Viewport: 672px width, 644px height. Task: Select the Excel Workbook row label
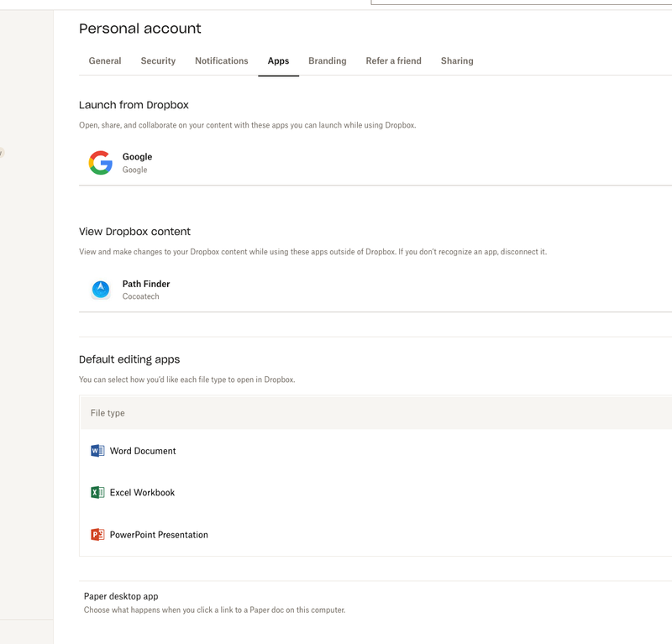point(142,493)
